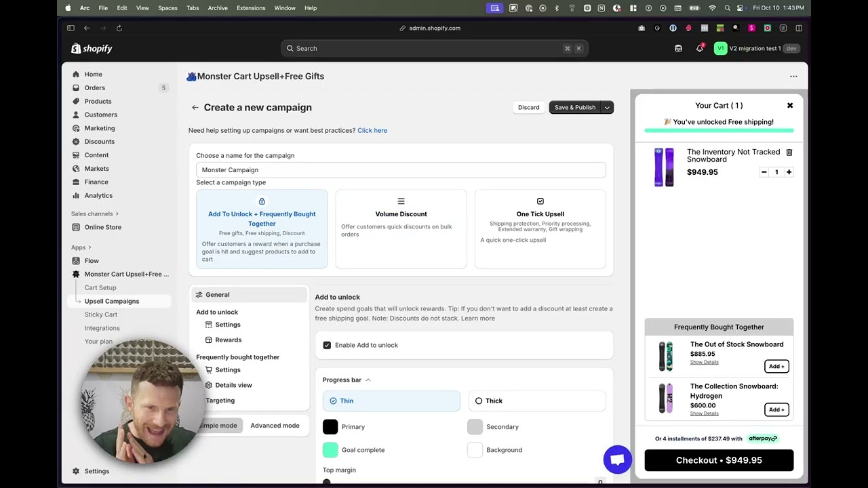Choose the Volume Discount campaign type
Screen dimensions: 868x488
click(401, 229)
